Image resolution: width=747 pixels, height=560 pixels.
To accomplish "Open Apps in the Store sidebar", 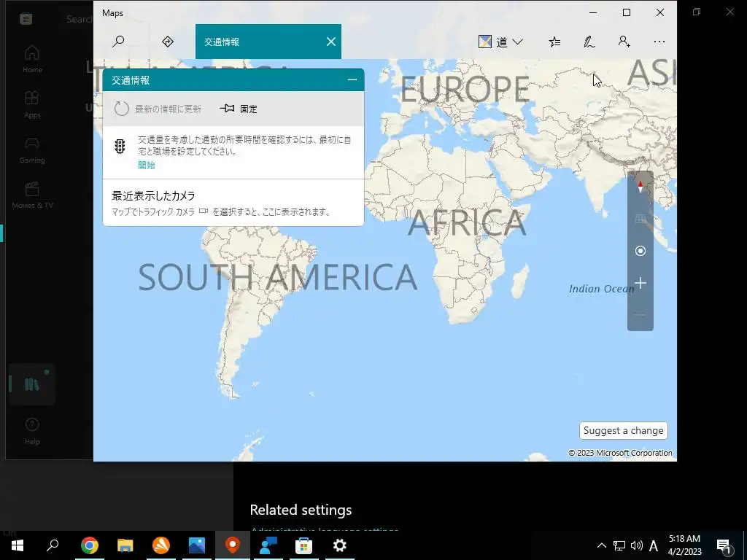I will [32, 104].
